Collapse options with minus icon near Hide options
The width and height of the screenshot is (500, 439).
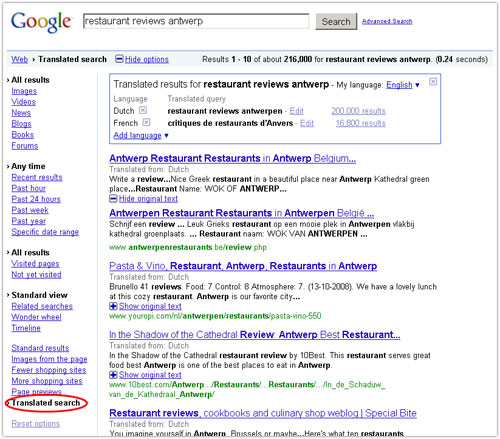point(119,59)
